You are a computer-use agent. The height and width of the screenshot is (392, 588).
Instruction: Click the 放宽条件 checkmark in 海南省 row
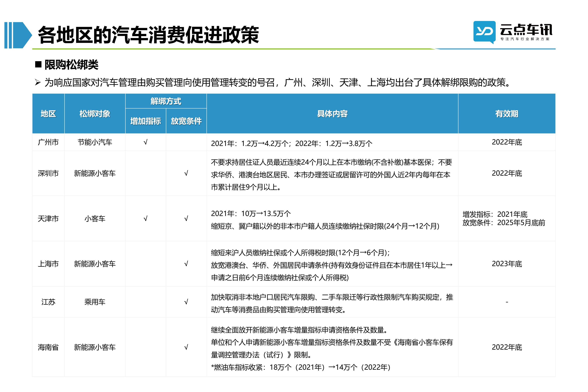pos(186,347)
